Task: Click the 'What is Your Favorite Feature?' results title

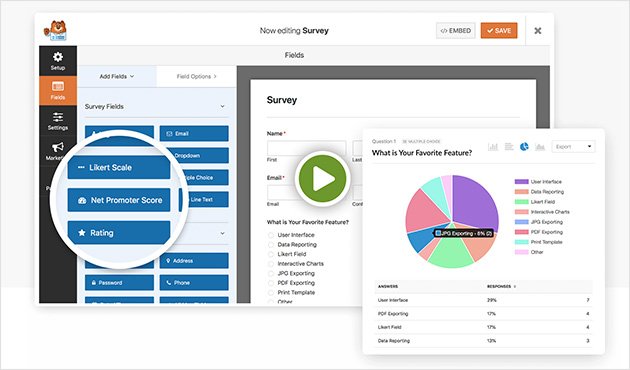Action: point(422,153)
